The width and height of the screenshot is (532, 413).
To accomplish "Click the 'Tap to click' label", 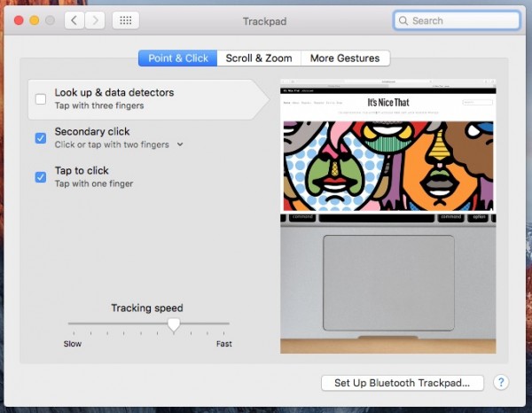I will pyautogui.click(x=82, y=170).
